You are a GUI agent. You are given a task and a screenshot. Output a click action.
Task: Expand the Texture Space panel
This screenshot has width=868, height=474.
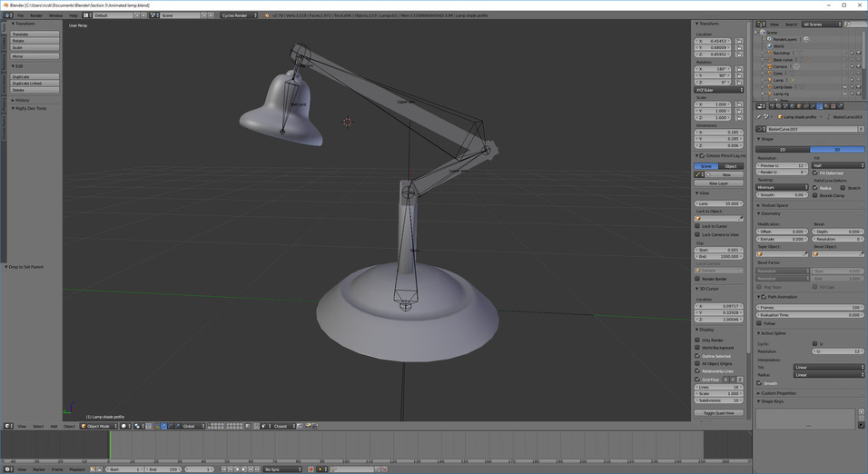pyautogui.click(x=774, y=205)
